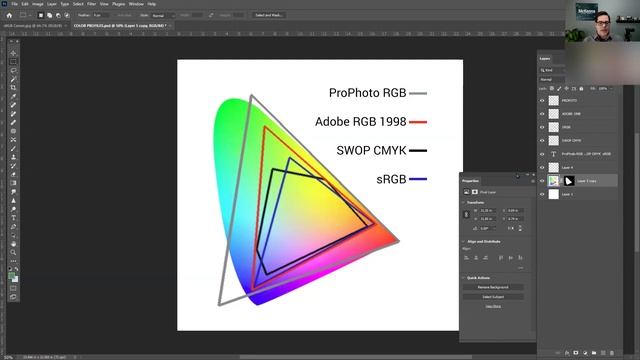Show more align options dots
The width and height of the screenshot is (640, 360).
click(520, 268)
